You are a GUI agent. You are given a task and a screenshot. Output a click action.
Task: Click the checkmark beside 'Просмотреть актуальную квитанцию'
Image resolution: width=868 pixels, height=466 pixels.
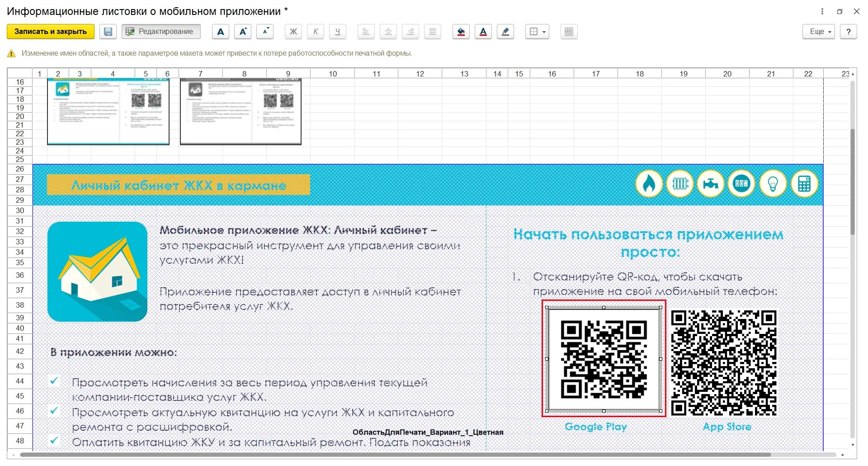tap(54, 411)
